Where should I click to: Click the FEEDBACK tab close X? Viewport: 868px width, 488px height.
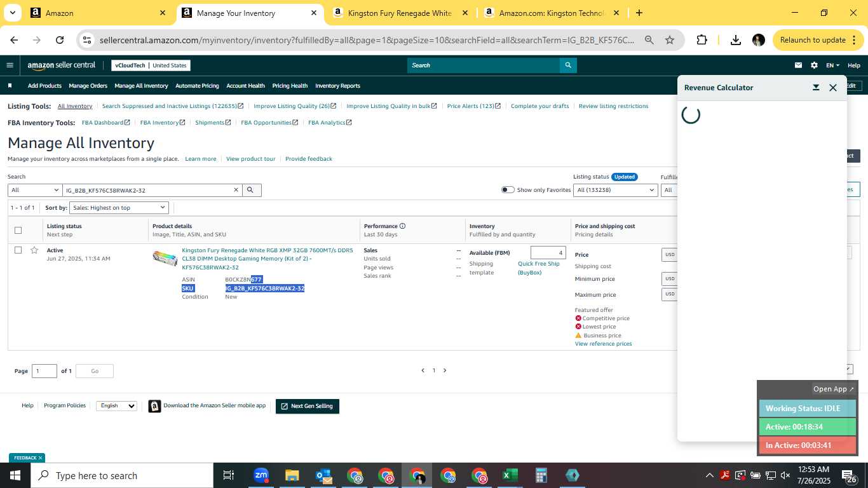[x=40, y=457]
